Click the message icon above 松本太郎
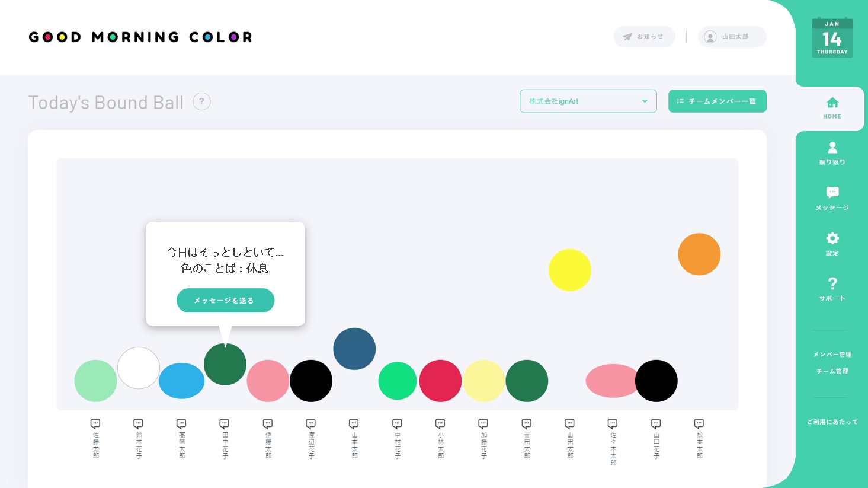The image size is (868, 488). point(699,423)
